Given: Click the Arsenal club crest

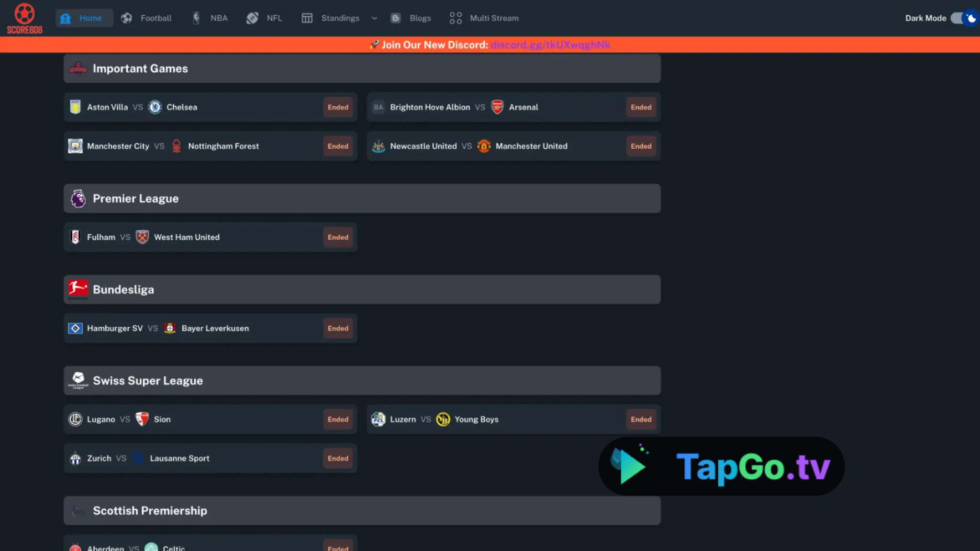Looking at the screenshot, I should point(497,107).
